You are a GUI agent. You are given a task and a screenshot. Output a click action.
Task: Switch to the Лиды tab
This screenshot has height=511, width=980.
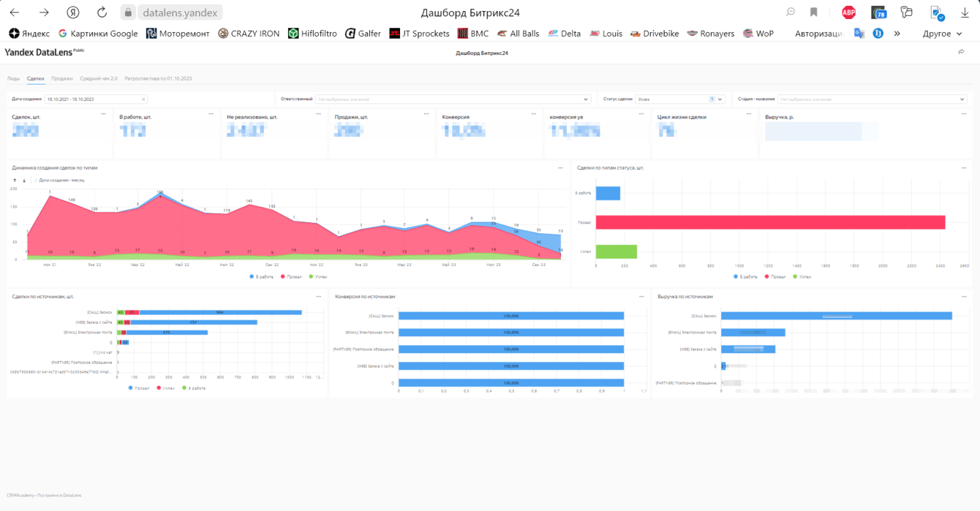(x=13, y=78)
